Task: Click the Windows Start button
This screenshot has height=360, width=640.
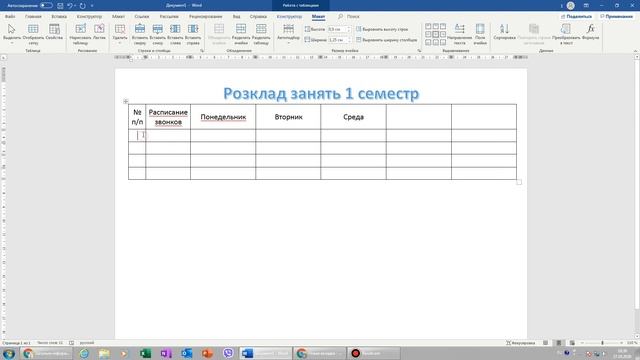Action: click(x=9, y=353)
